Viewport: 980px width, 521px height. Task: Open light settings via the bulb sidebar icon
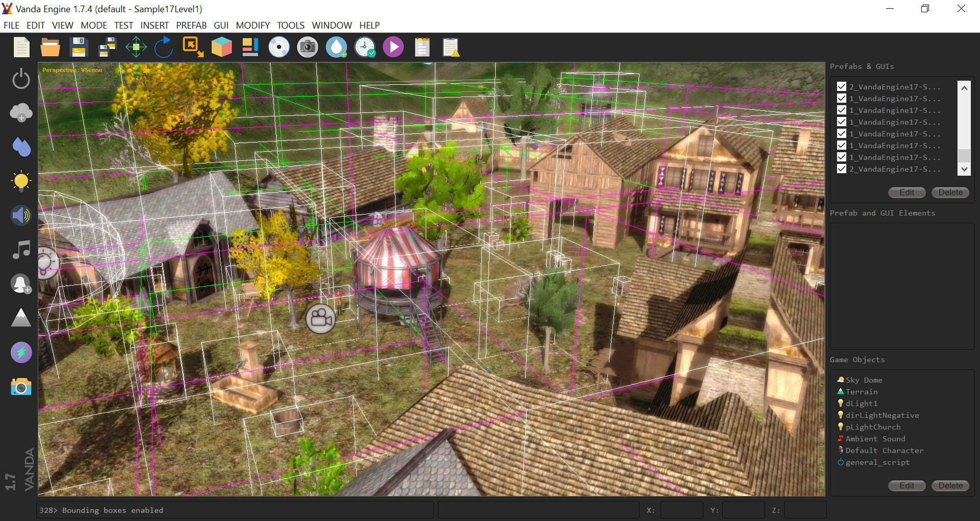[x=20, y=181]
